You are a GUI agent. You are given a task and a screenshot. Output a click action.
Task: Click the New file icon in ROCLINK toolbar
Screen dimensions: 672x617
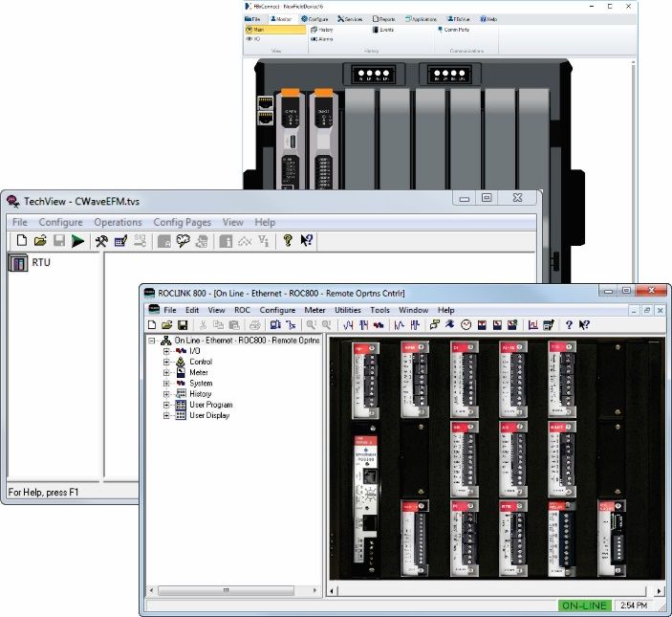152,325
